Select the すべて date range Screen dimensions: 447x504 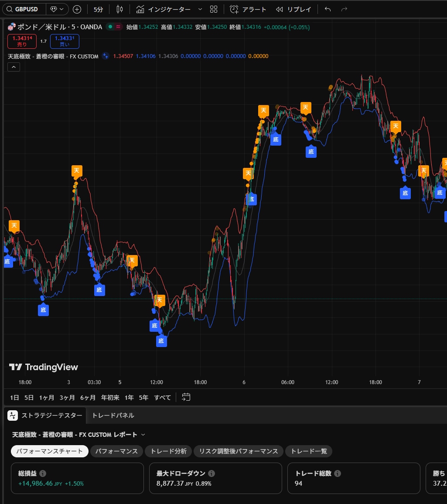[162, 398]
